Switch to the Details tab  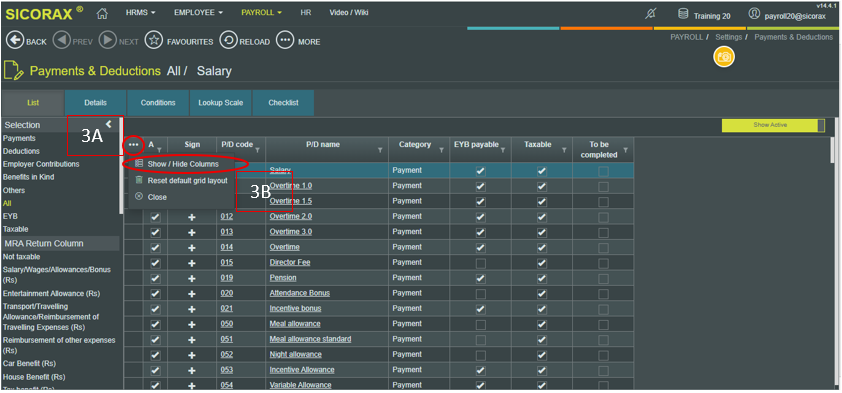[96, 103]
